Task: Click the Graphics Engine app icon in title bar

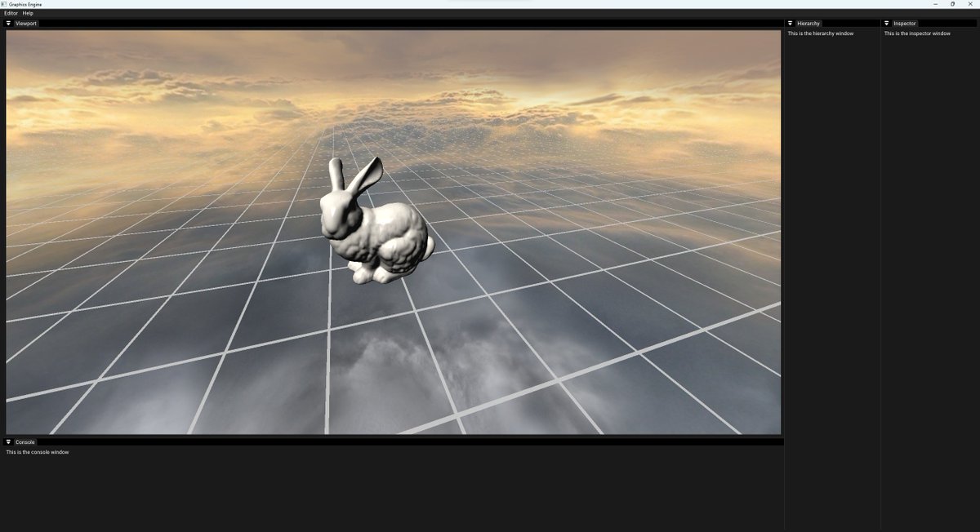Action: (4, 4)
